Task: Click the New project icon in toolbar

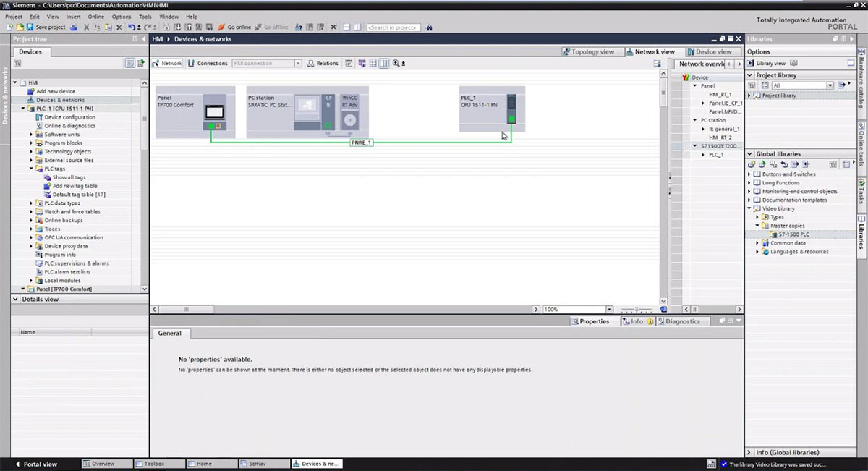Action: pos(9,27)
